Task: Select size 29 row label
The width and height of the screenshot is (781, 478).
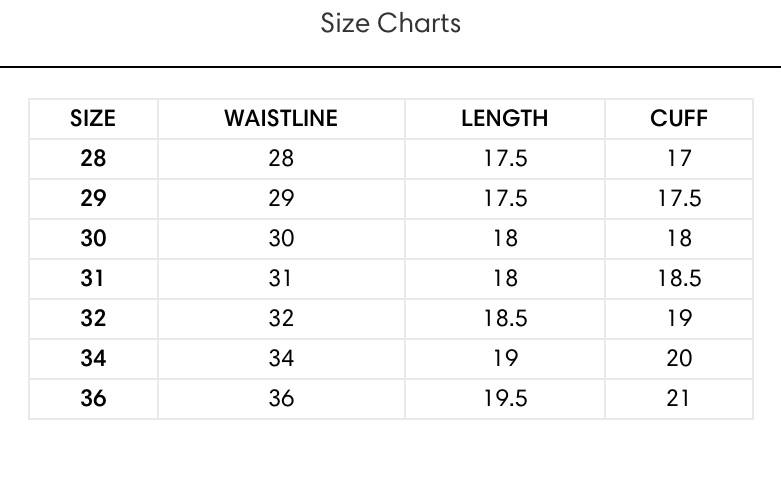Action: click(x=93, y=198)
